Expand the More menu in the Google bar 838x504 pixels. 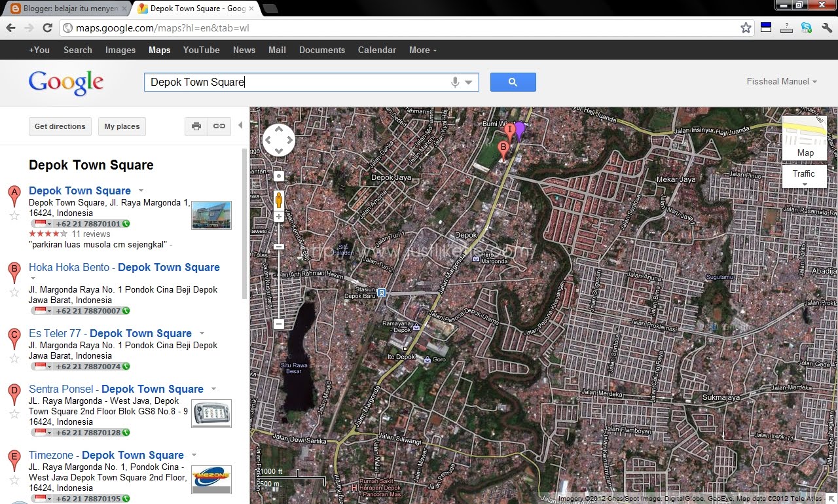click(423, 50)
